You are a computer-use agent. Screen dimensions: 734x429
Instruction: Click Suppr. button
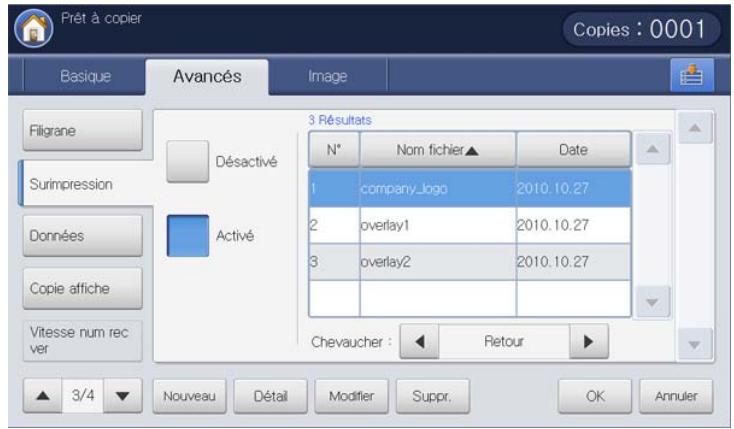click(433, 396)
